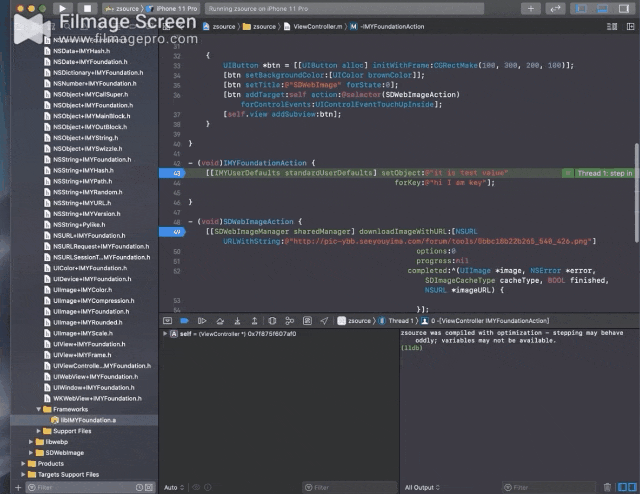Image resolution: width=640 pixels, height=494 pixels.
Task: Toggle the inspector panel visibility
Action: pyautogui.click(x=624, y=9)
